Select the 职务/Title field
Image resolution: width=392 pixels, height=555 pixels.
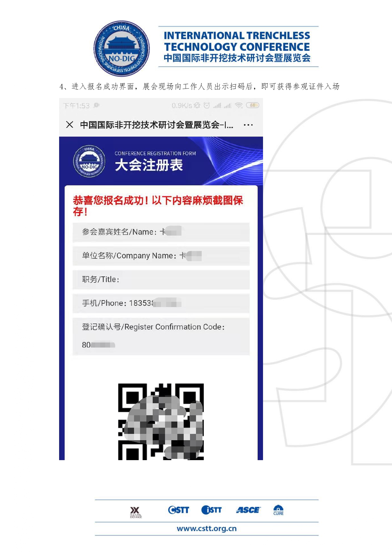click(161, 280)
